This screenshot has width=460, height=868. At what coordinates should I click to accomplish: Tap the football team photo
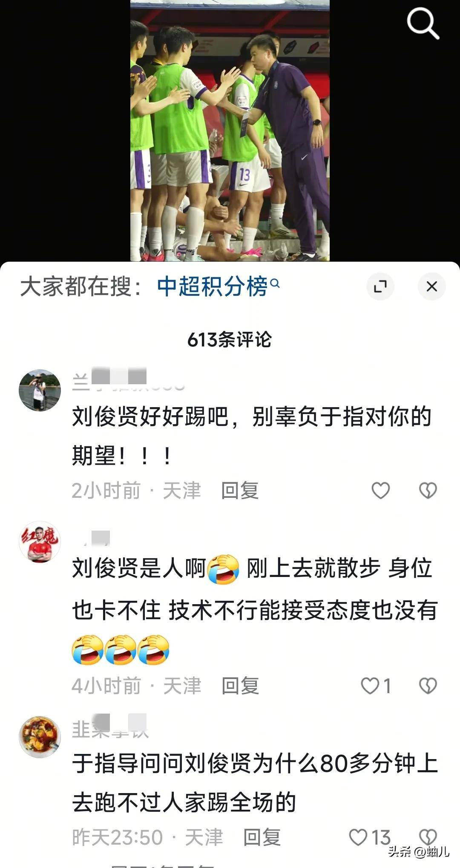230,131
